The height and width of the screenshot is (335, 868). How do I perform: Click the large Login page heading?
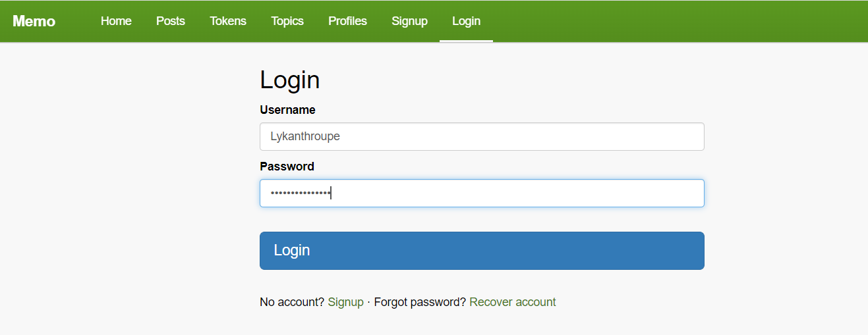(x=290, y=80)
